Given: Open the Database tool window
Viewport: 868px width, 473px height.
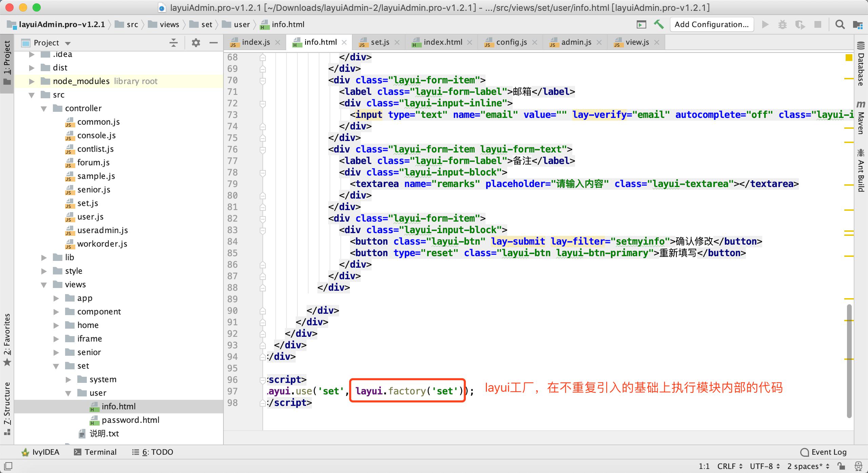Looking at the screenshot, I should point(861,64).
